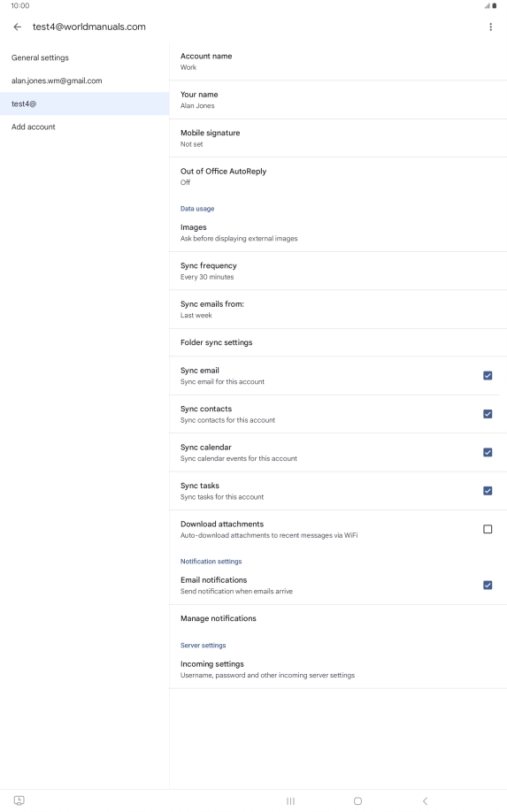Open Folder sync settings

tap(338, 342)
